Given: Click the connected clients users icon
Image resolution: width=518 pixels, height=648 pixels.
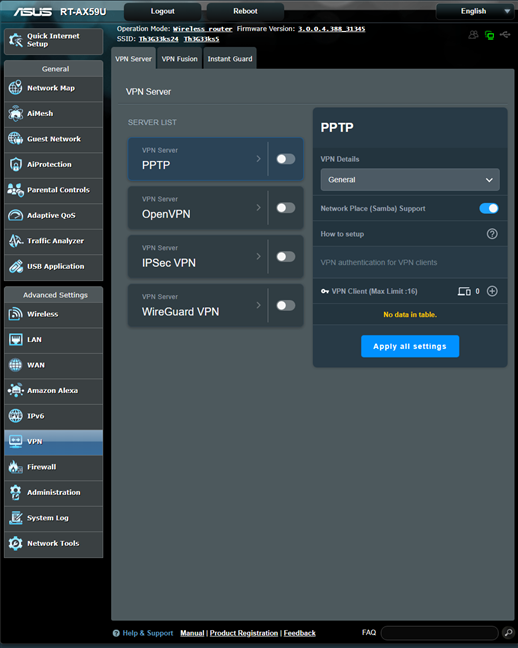Looking at the screenshot, I should 473,35.
